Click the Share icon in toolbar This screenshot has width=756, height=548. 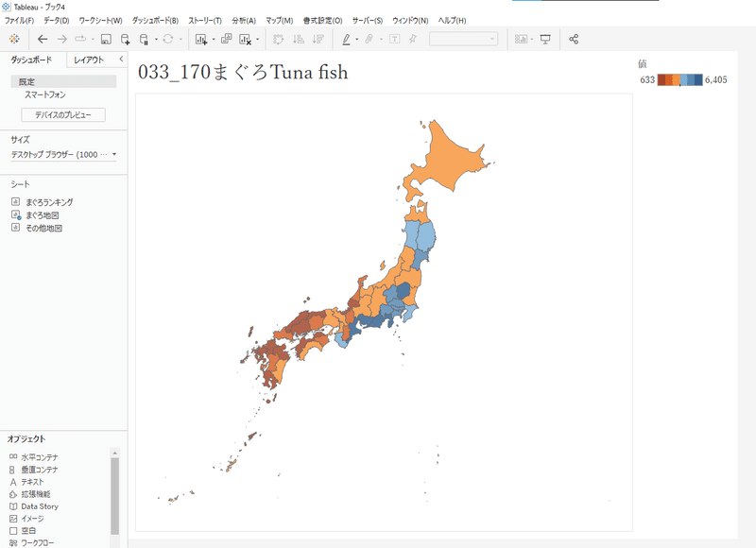point(574,39)
